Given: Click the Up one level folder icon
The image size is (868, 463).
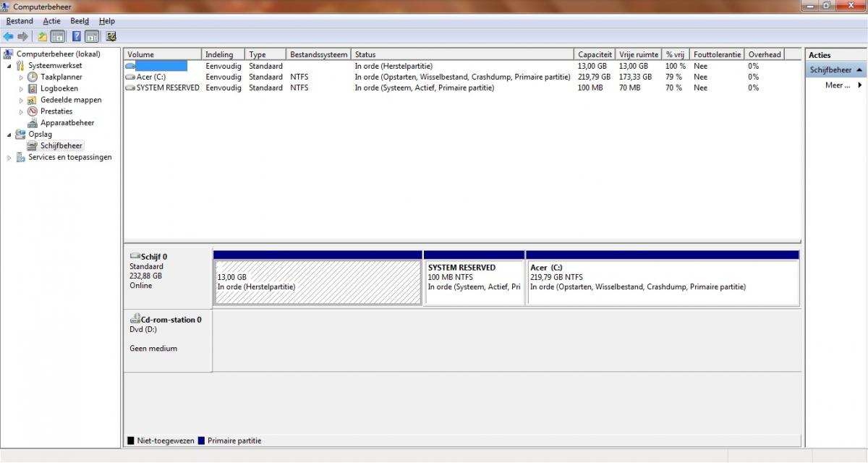Looking at the screenshot, I should tap(43, 36).
